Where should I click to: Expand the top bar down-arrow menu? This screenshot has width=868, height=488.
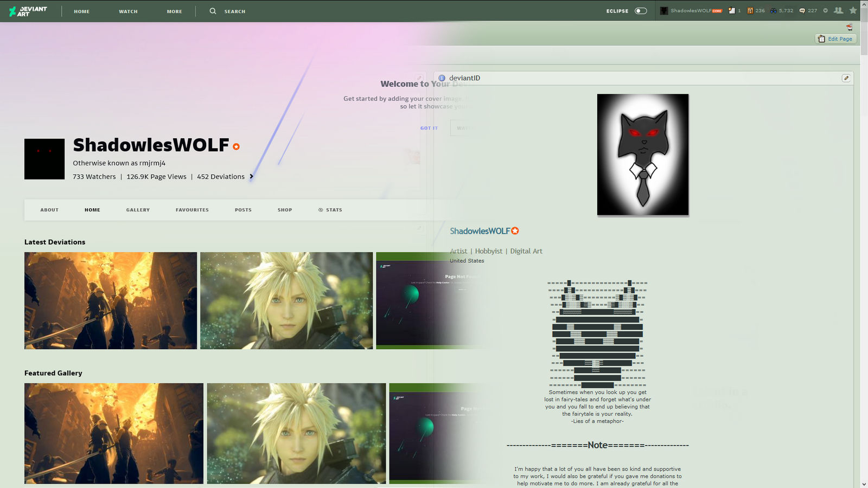[826, 11]
